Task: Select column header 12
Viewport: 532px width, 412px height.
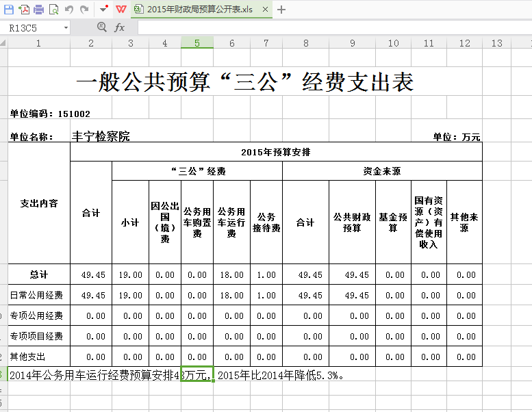Action: 464,43
